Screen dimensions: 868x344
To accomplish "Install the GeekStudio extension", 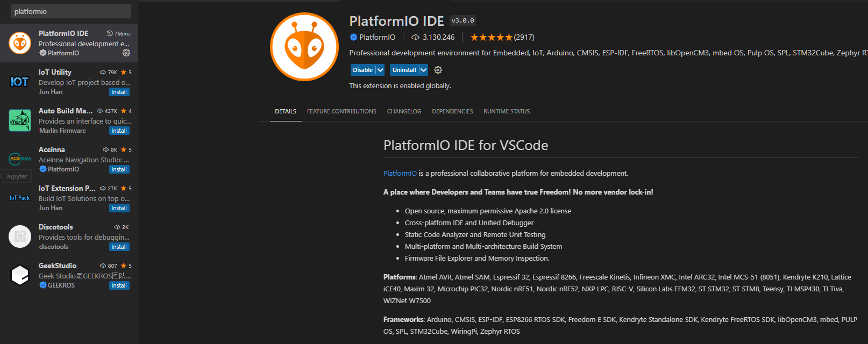I will click(119, 285).
